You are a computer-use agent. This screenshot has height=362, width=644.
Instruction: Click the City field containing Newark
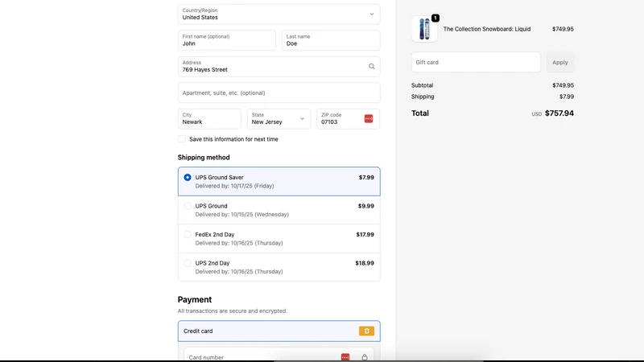[x=209, y=118]
